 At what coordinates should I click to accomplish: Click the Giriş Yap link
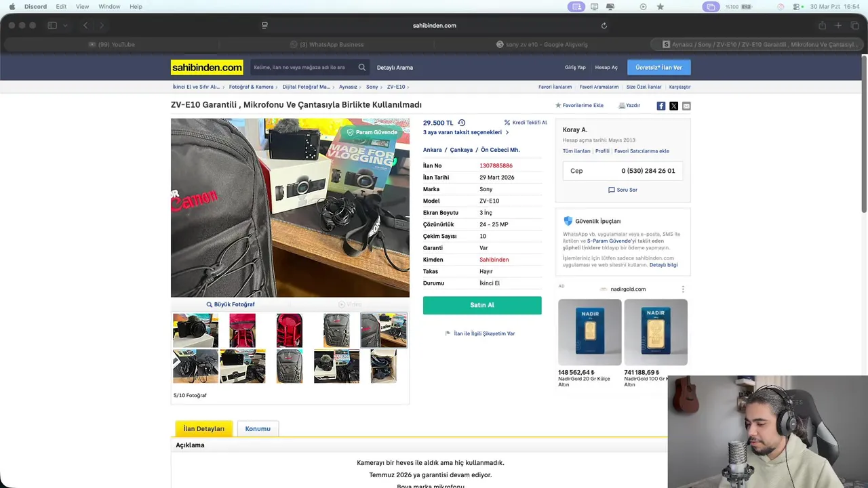pos(575,67)
